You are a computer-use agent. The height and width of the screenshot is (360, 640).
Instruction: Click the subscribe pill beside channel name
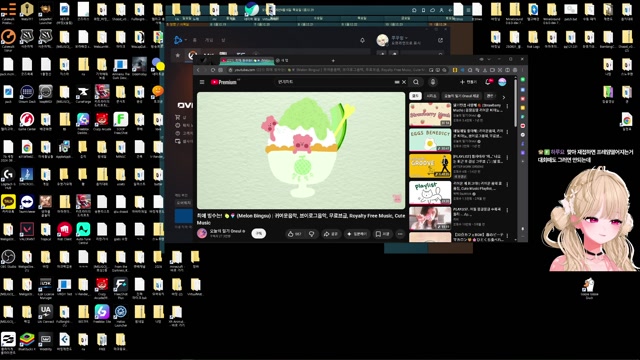258,233
